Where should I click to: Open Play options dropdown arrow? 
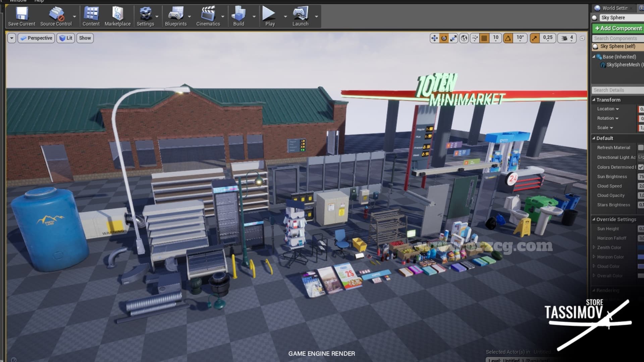285,16
